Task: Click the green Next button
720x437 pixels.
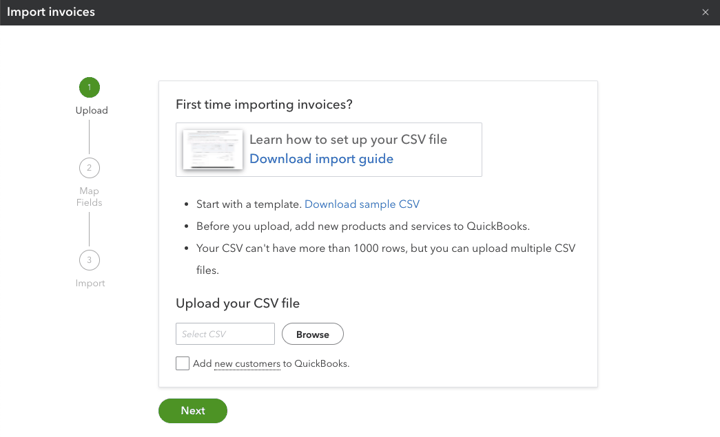Action: [193, 410]
